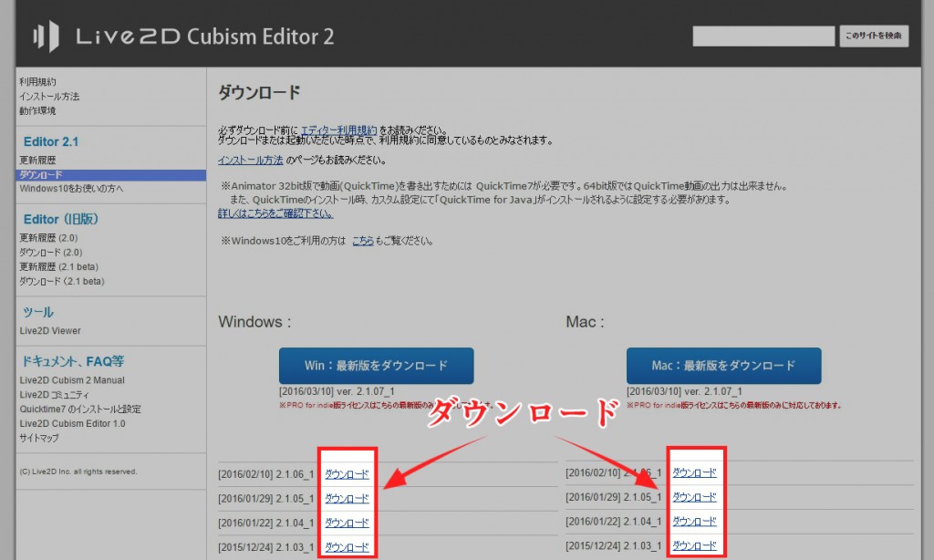Image resolution: width=934 pixels, height=560 pixels.
Task: Download Mac version 2.1.06_1
Action: [694, 472]
